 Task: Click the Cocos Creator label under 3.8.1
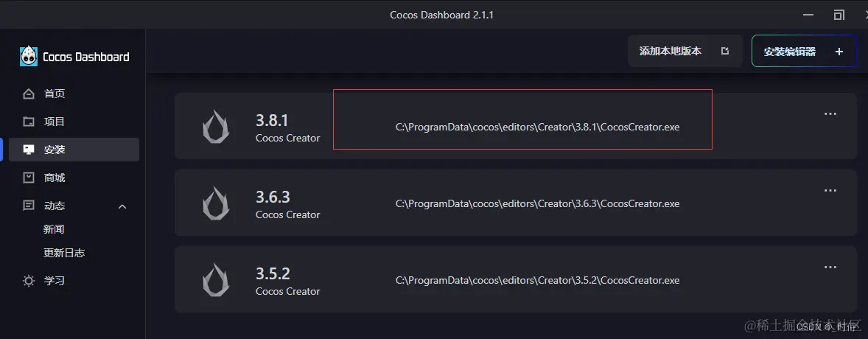(288, 138)
